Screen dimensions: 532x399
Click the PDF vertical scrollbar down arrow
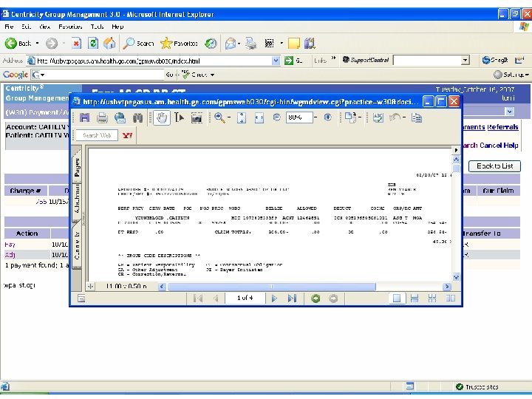tap(456, 277)
